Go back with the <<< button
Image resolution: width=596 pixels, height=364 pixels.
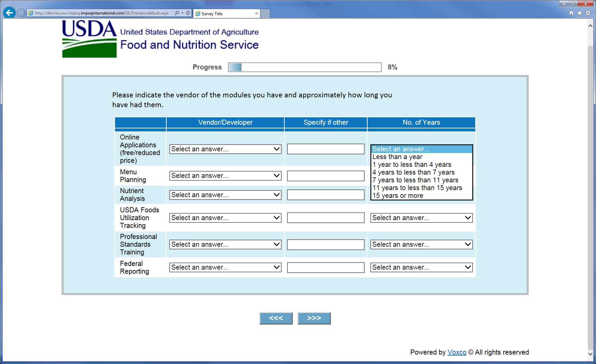[276, 318]
